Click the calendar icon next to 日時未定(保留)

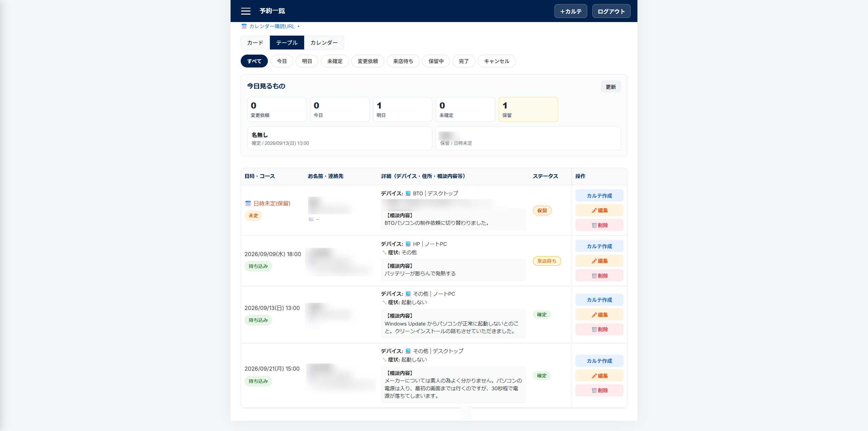click(248, 203)
